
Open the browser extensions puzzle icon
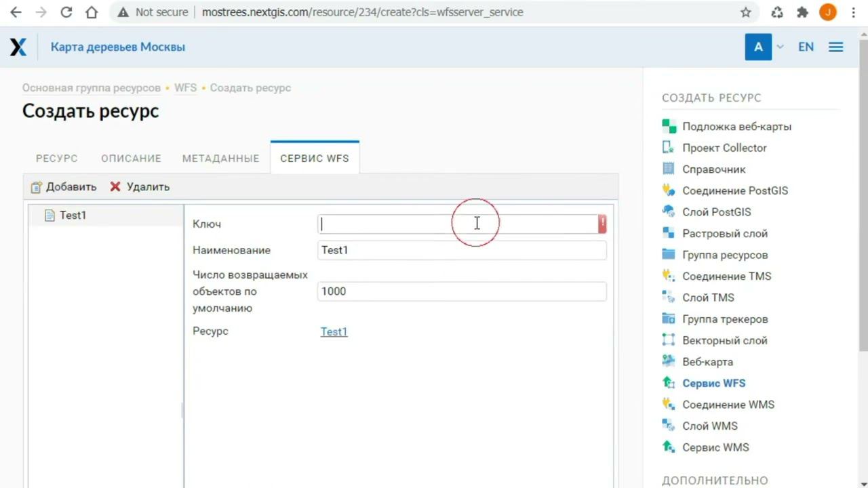point(803,12)
